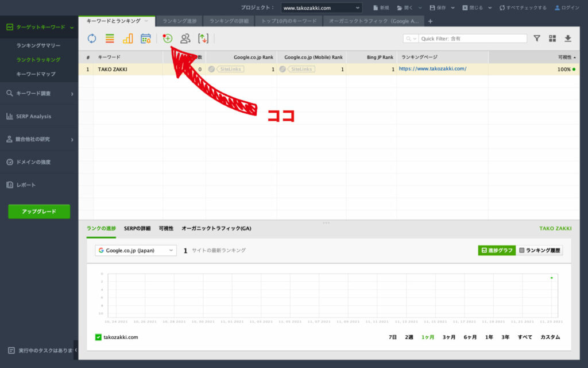Open the Quick Filter search options dropdown
Screen dimensions: 588x368
click(411, 39)
